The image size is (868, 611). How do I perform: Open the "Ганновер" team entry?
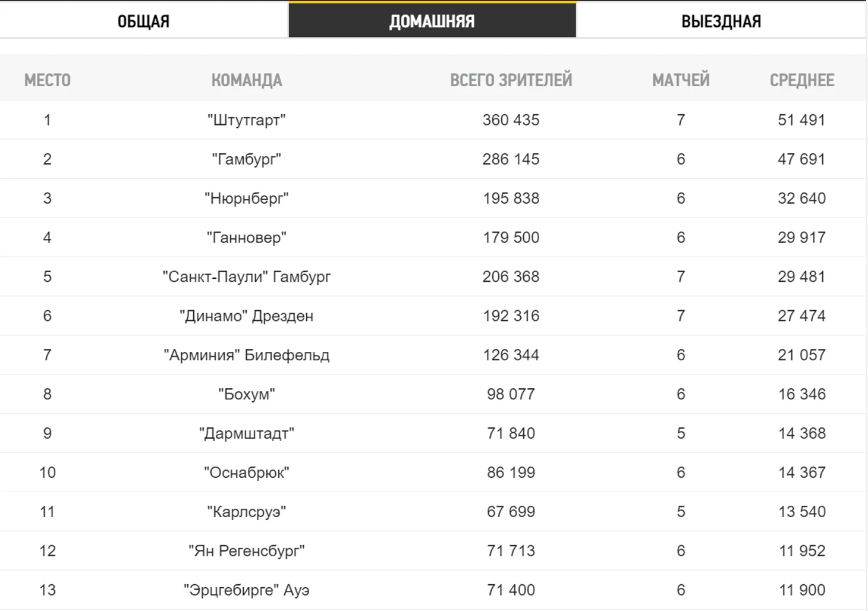tap(247, 238)
